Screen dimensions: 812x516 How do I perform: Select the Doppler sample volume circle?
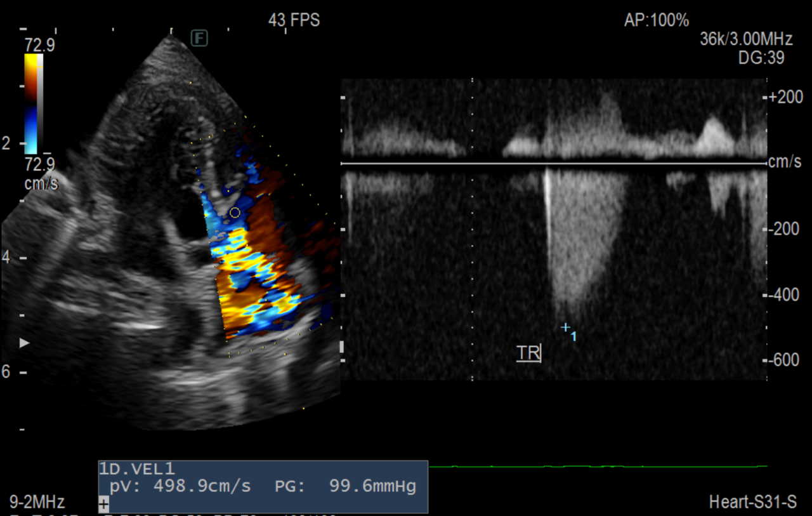[235, 213]
